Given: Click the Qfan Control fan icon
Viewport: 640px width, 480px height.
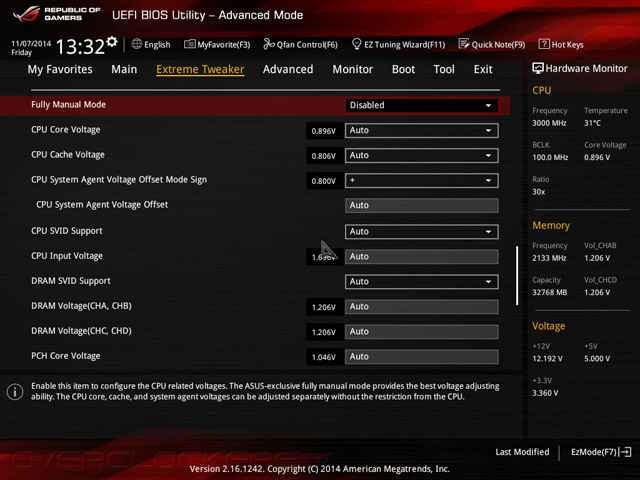Looking at the screenshot, I should click(x=269, y=44).
